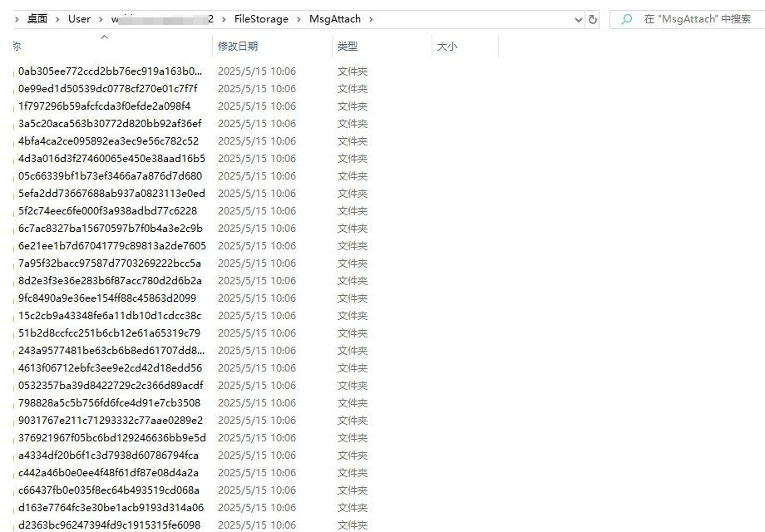Select folder 243a9577481be63cb6b8ed61707dd8...
This screenshot has height=532, width=765.
(111, 351)
